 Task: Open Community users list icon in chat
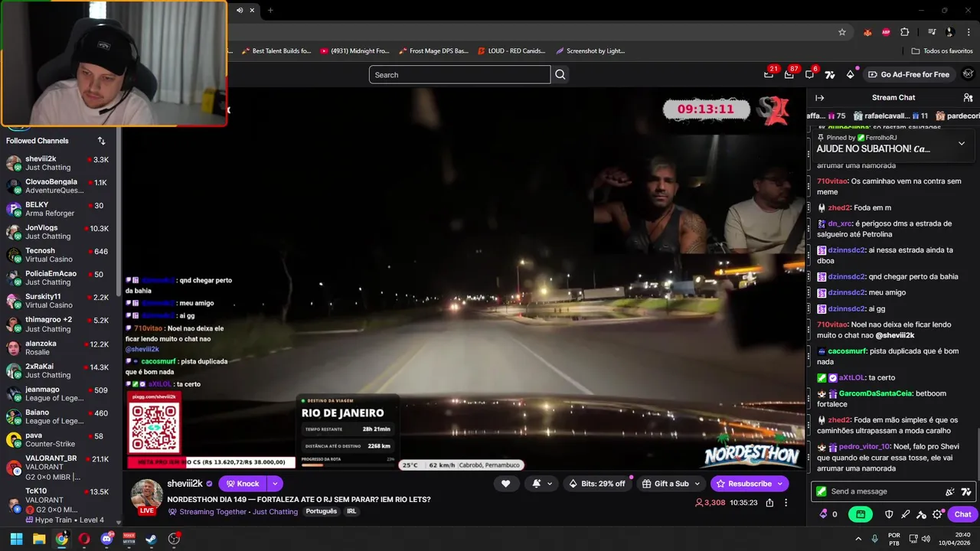(x=968, y=97)
